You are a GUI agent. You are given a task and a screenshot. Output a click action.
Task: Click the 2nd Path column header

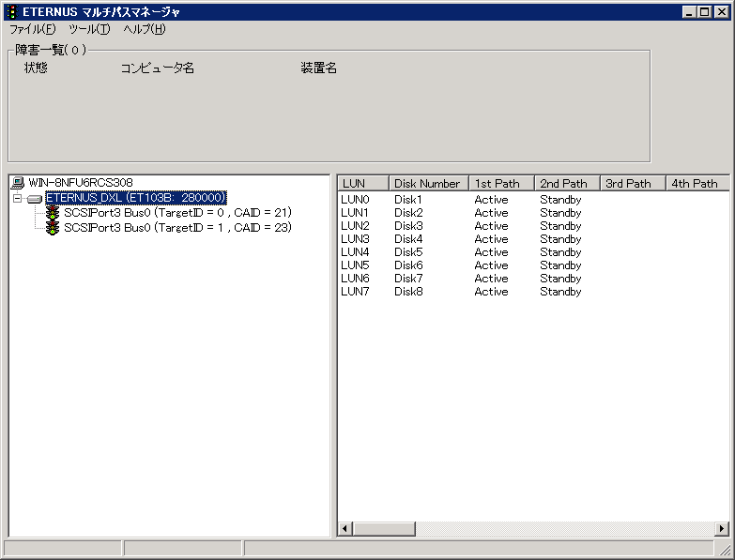click(x=567, y=183)
